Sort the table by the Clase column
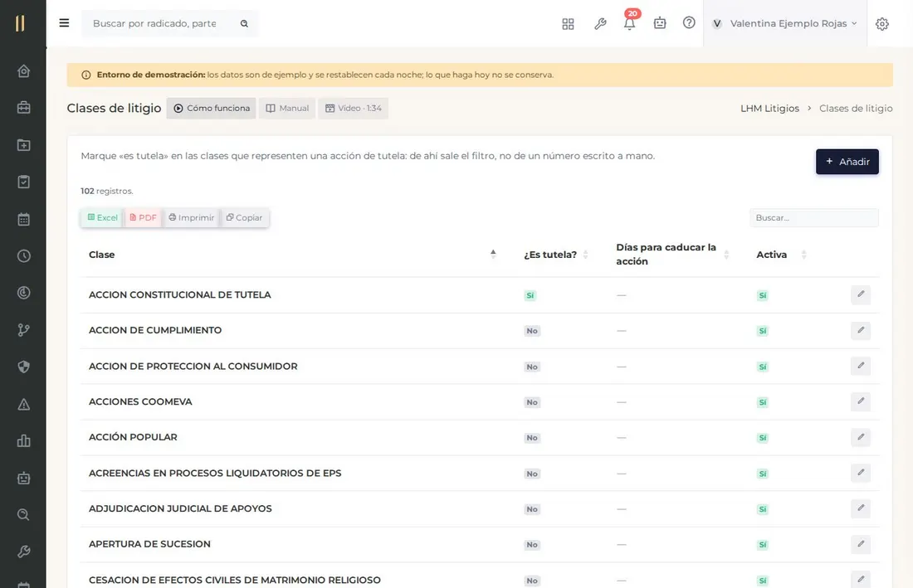This screenshot has width=913, height=588. click(292, 255)
